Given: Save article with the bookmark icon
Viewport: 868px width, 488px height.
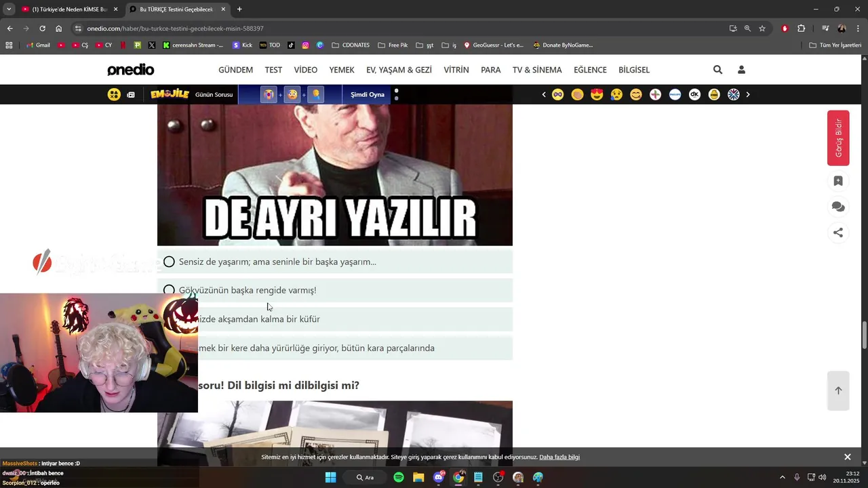Looking at the screenshot, I should 838,181.
